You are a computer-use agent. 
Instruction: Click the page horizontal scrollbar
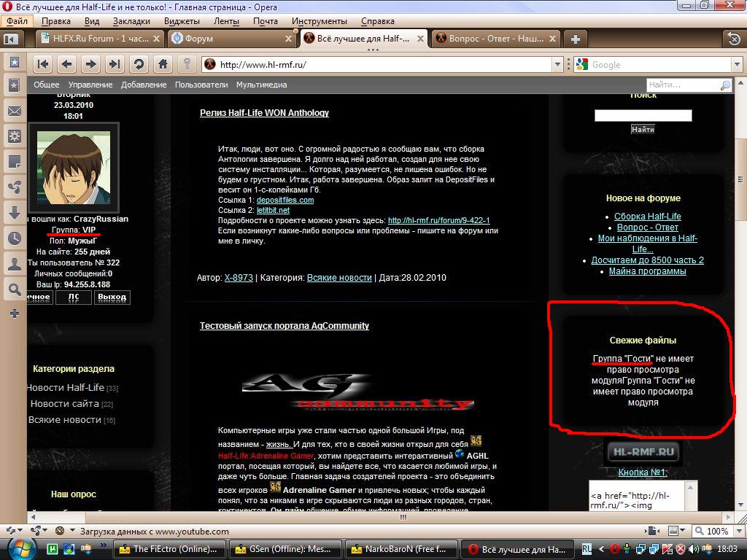coord(403,517)
